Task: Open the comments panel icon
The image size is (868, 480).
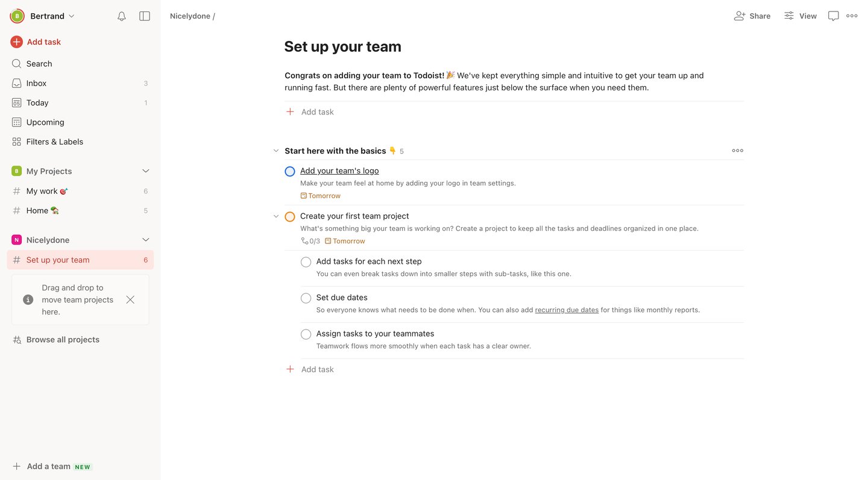Action: (834, 16)
